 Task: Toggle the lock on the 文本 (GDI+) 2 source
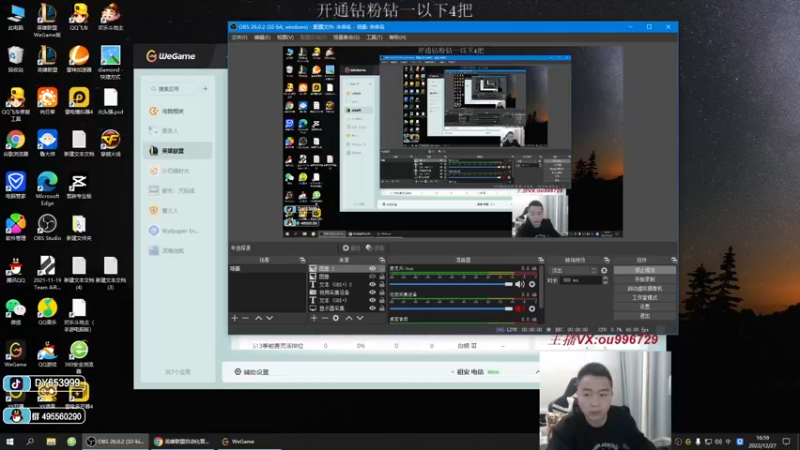(382, 284)
